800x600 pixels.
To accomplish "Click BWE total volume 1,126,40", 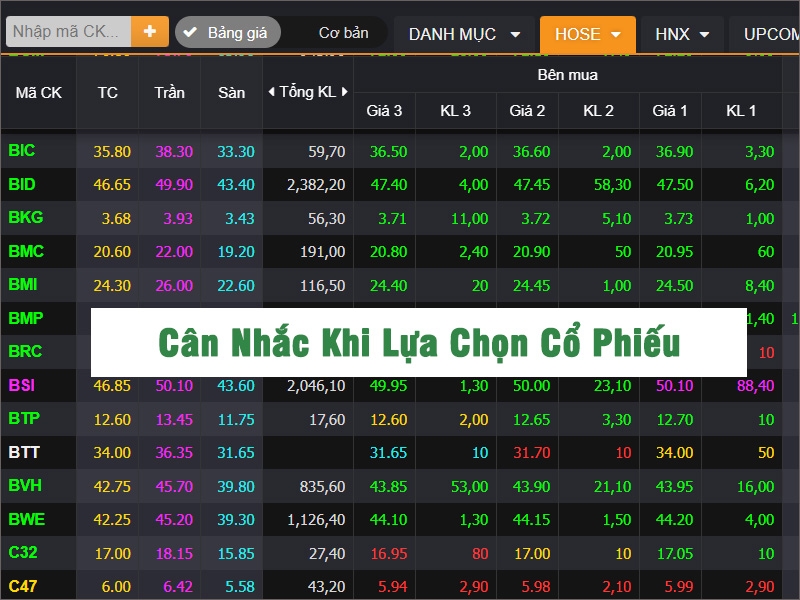I will coord(316,520).
